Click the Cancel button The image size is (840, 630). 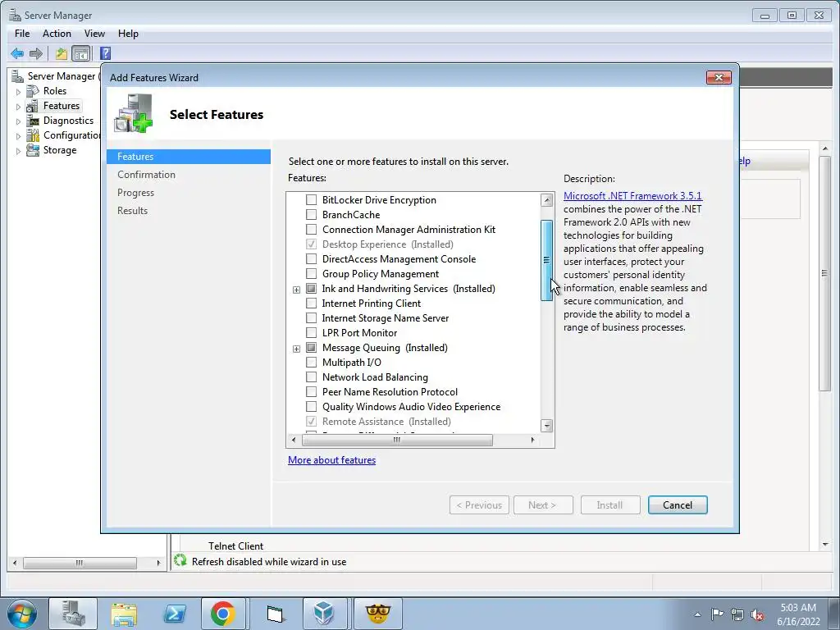(x=678, y=504)
